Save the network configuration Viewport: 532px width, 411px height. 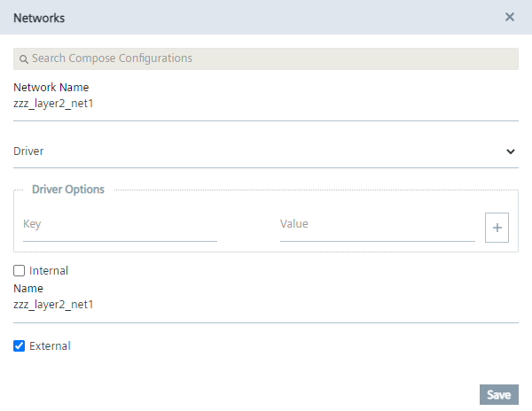pyautogui.click(x=498, y=395)
